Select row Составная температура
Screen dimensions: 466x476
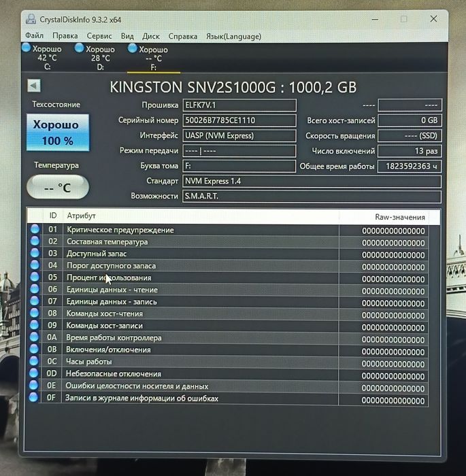[229, 242]
